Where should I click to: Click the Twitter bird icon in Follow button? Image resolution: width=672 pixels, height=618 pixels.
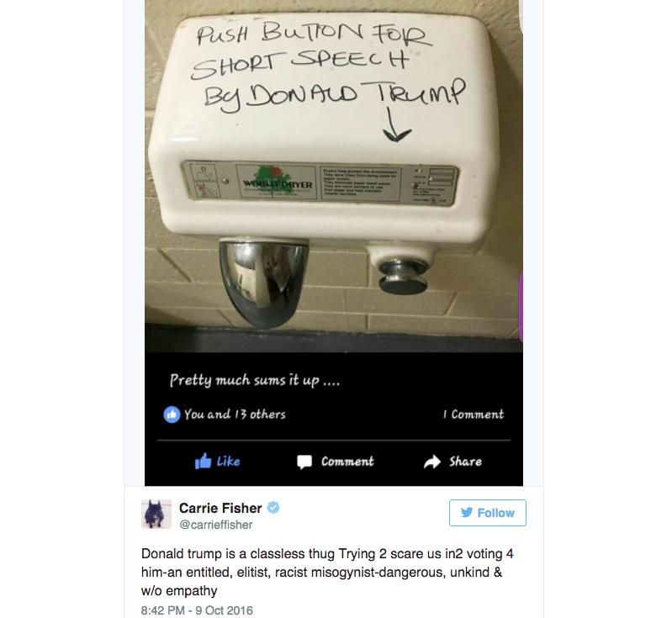467,513
